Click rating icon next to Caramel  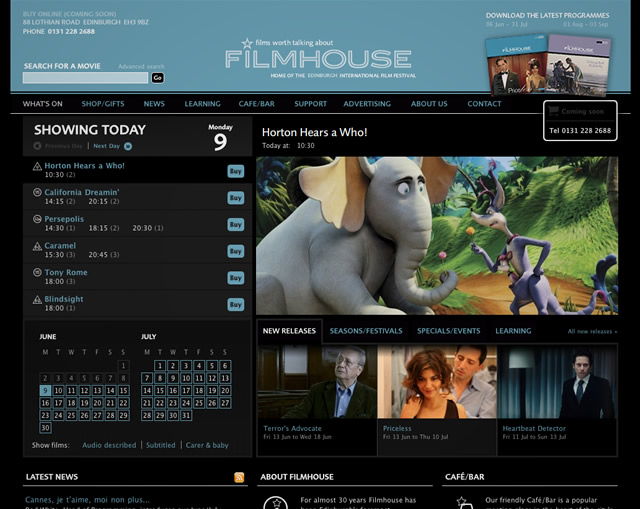pos(37,246)
